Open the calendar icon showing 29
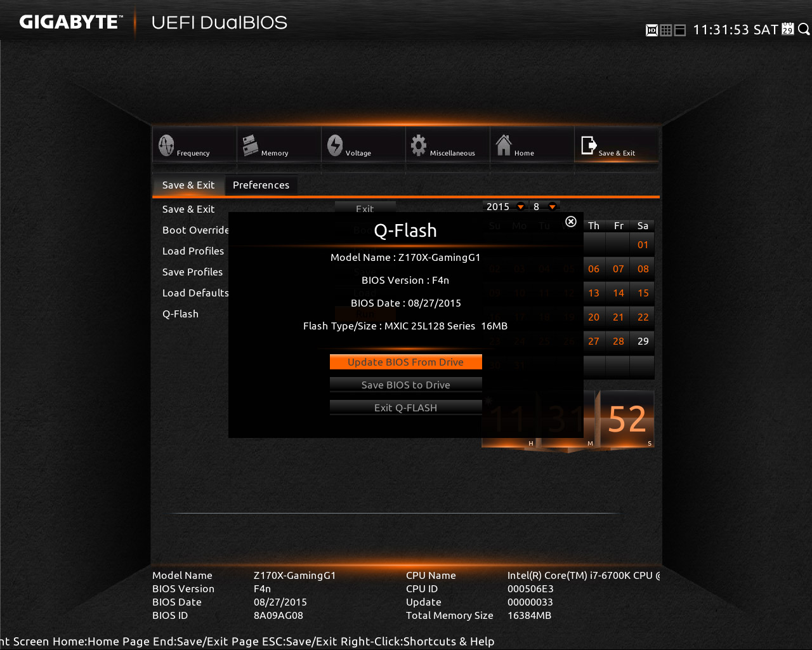The height and width of the screenshot is (650, 812). [788, 29]
